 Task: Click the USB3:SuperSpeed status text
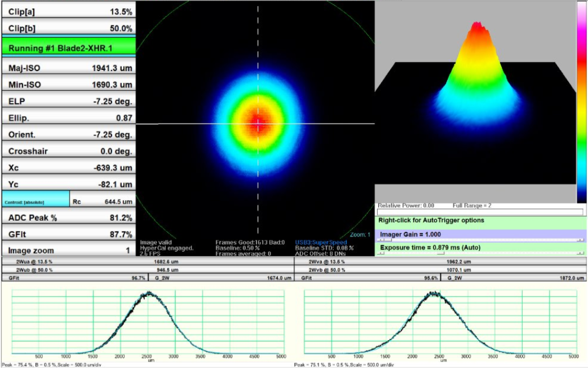(321, 243)
